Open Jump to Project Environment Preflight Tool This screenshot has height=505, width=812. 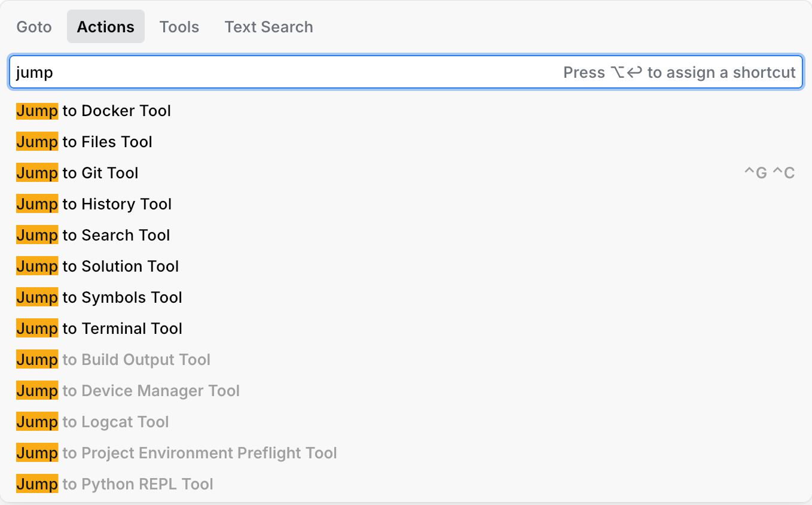176,453
